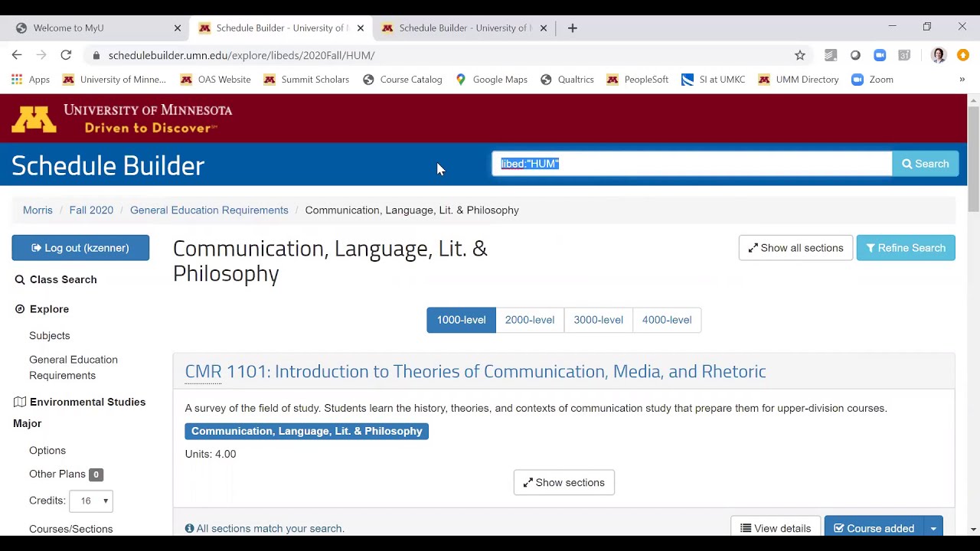
Task: Open CMR 1101 course title link
Action: click(x=475, y=371)
